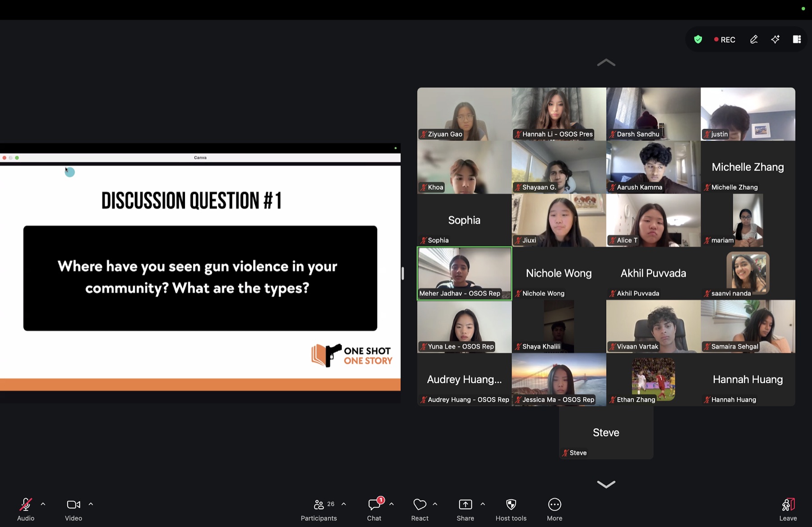
Task: Select Darsh Sandhu's video tile
Action: click(x=653, y=114)
